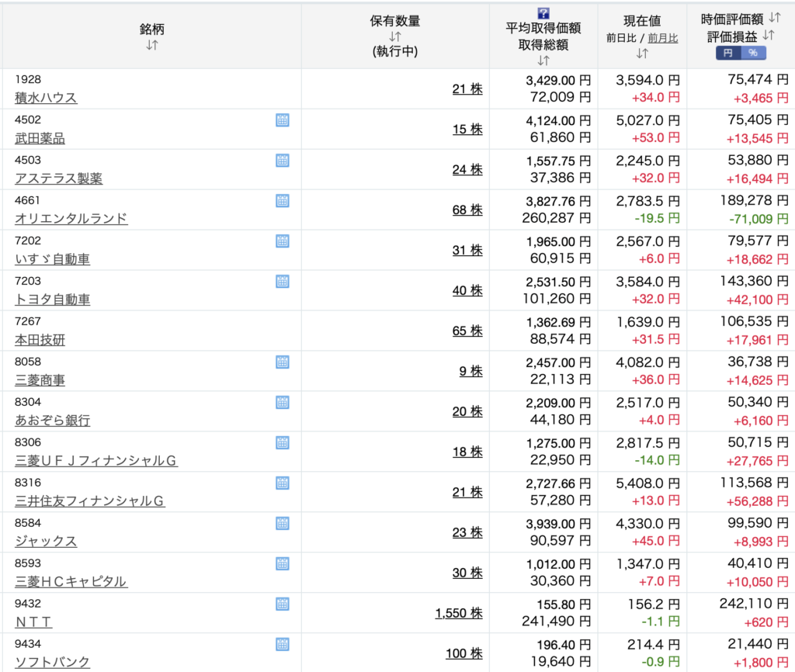The image size is (795, 672).
Task: Open the 積水ハウス stock link
Action: (46, 98)
